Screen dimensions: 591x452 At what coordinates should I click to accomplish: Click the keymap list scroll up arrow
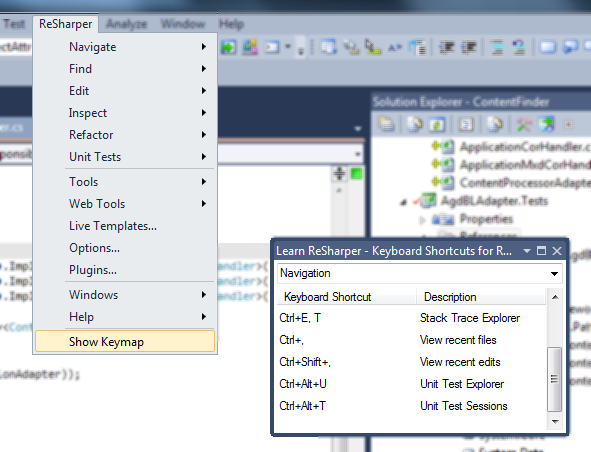tap(555, 297)
